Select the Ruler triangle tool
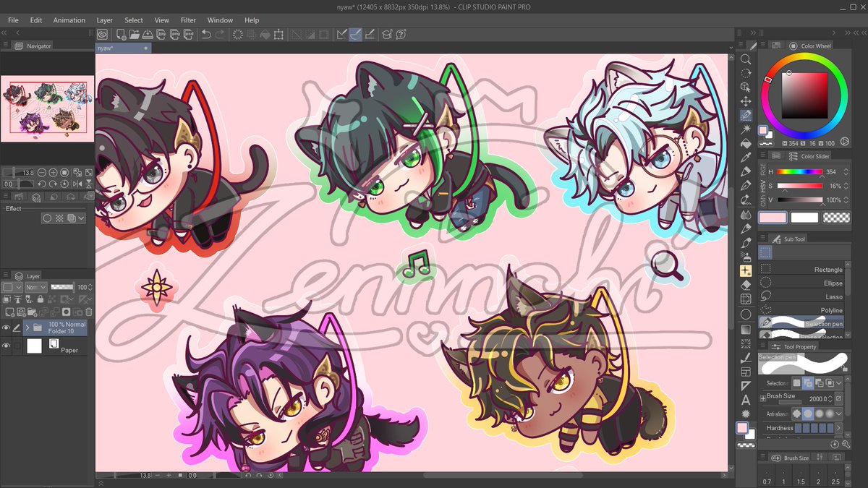 click(746, 386)
